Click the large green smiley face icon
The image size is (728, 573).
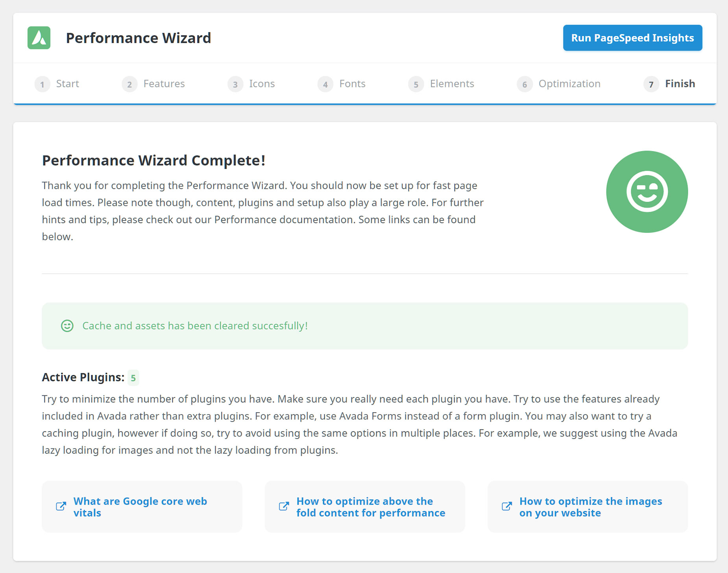[647, 192]
